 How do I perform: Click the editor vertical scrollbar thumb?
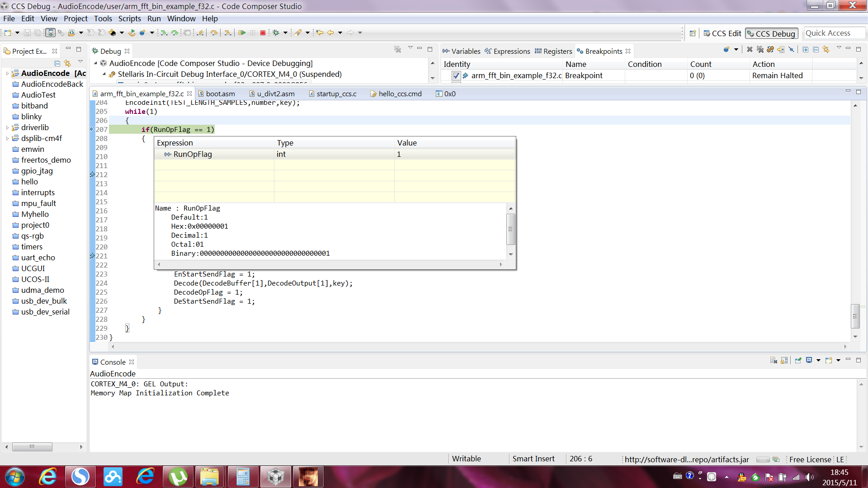point(854,316)
